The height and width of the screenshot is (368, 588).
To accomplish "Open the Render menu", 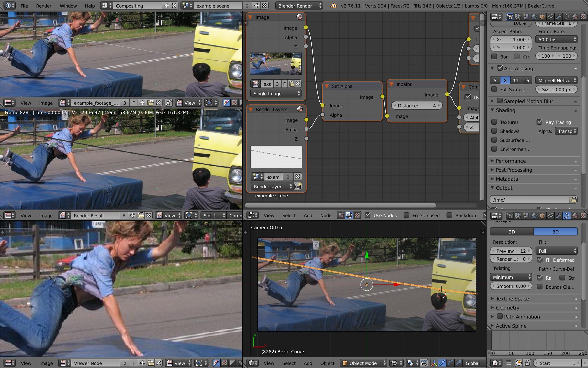I will point(43,6).
